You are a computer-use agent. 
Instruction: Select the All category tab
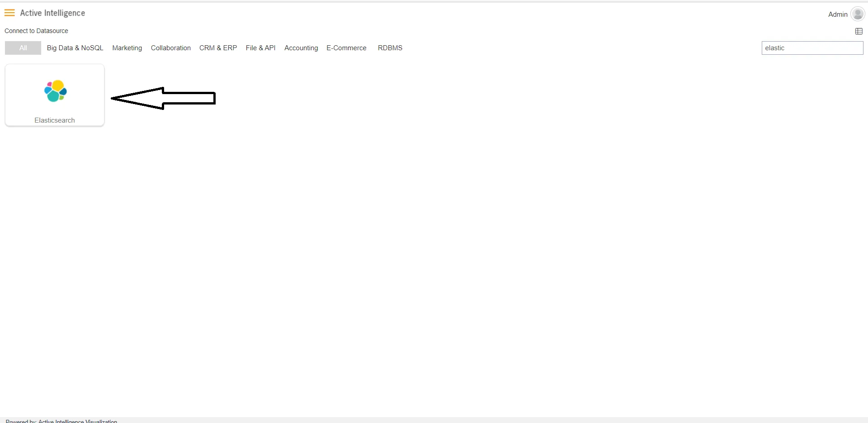click(23, 48)
